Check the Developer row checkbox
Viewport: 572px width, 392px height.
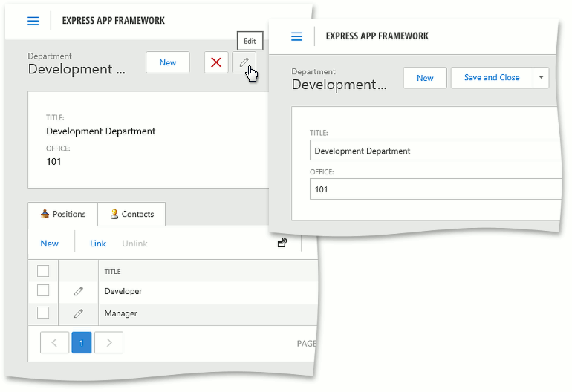point(43,291)
